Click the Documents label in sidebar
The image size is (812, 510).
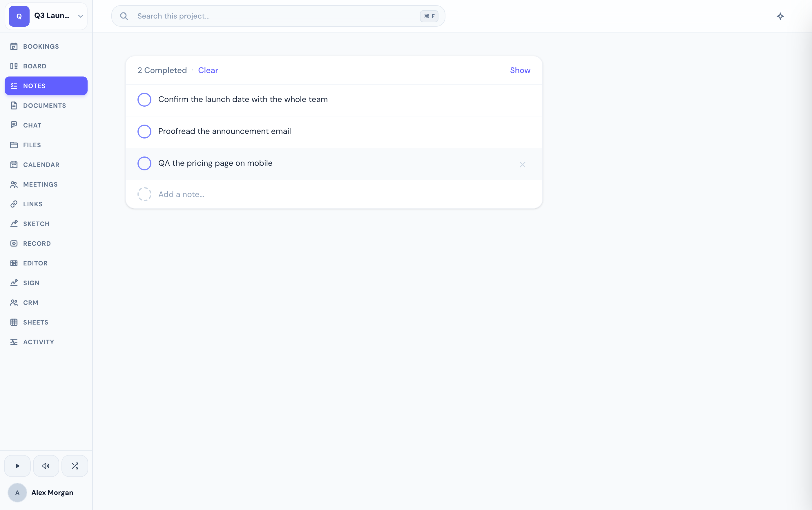[44, 105]
